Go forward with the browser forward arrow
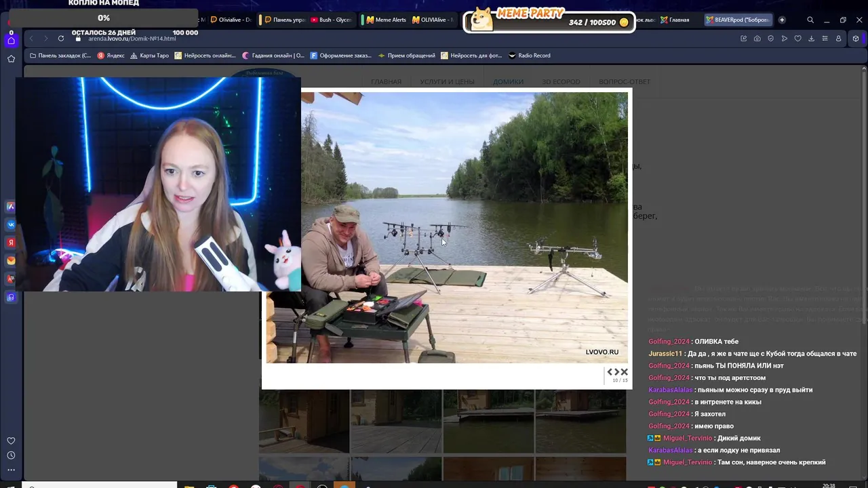Viewport: 868px width, 488px height. coord(45,39)
